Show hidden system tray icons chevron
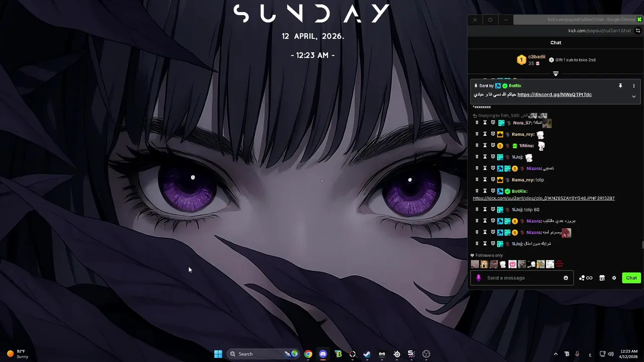 555,354
